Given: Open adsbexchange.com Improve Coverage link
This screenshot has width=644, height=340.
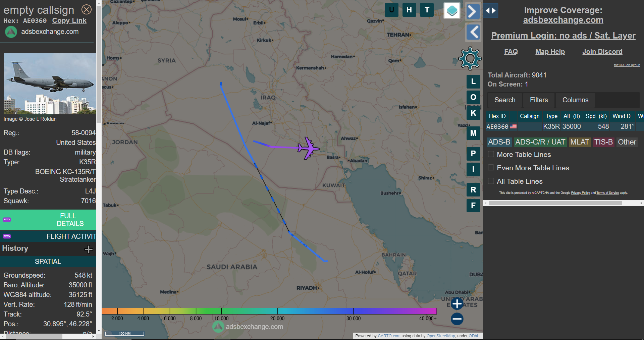Looking at the screenshot, I should pos(563,20).
